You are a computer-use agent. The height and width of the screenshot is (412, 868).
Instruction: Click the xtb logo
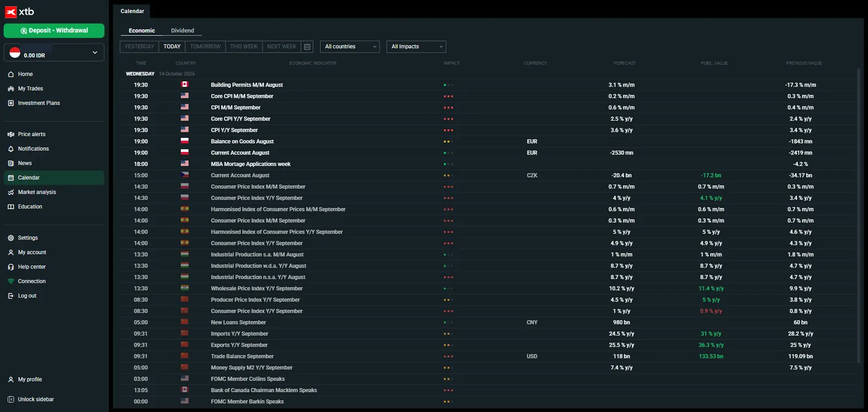[x=20, y=11]
